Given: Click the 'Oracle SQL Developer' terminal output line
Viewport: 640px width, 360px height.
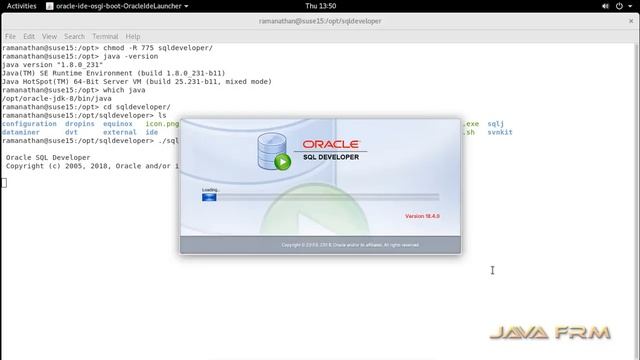Looking at the screenshot, I should pyautogui.click(x=48, y=158).
